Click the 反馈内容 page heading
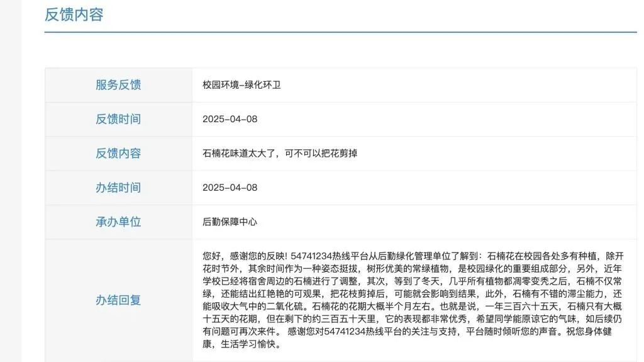This screenshot has height=362, width=644. [x=74, y=15]
